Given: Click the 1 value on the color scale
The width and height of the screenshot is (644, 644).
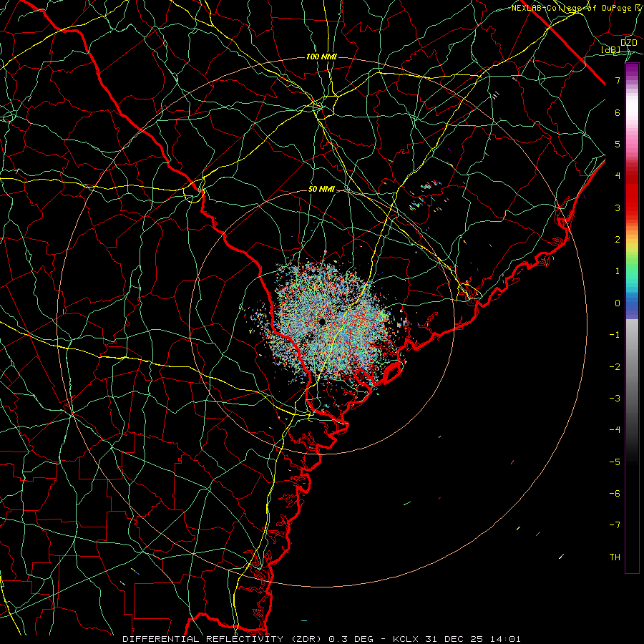Looking at the screenshot, I should tap(618, 271).
